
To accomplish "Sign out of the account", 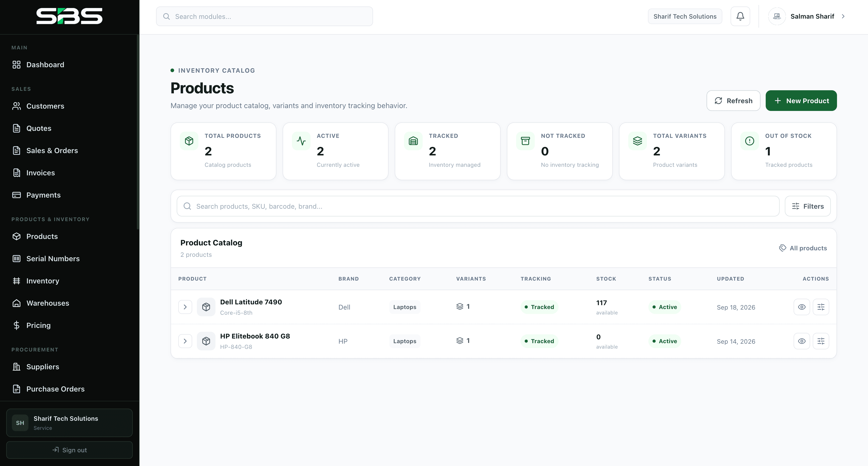I will point(69,450).
